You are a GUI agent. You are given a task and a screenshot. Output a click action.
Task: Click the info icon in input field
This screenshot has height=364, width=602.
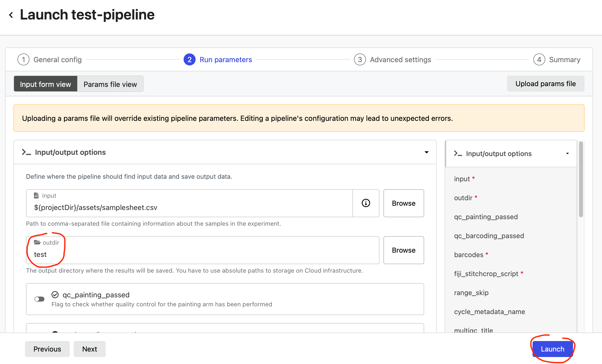(366, 203)
